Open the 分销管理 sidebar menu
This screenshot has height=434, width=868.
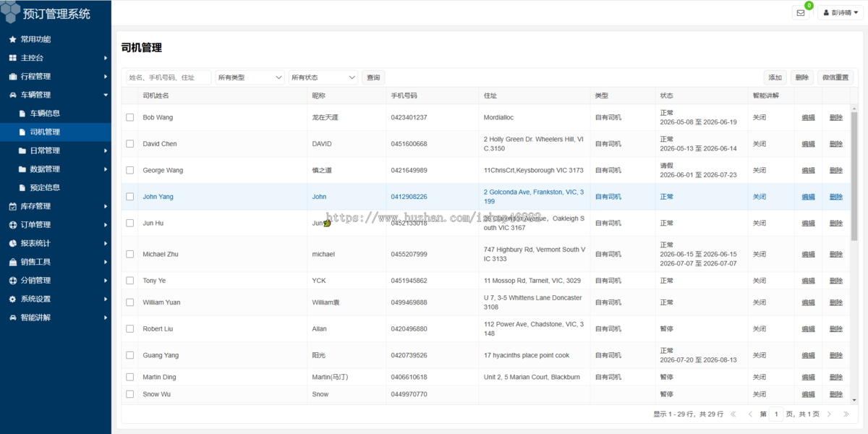coord(56,281)
